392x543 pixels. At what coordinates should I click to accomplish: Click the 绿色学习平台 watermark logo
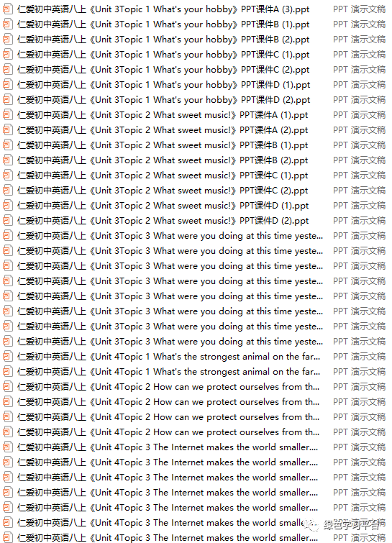pos(343,525)
